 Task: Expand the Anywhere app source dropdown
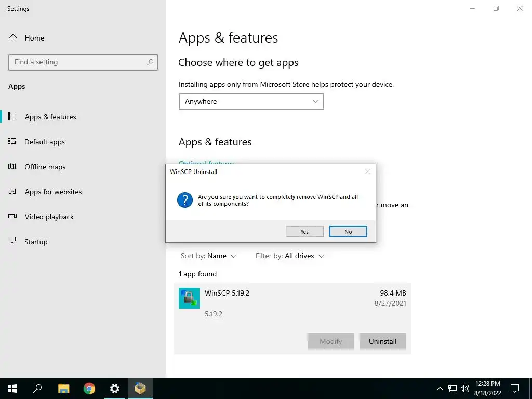pyautogui.click(x=251, y=101)
